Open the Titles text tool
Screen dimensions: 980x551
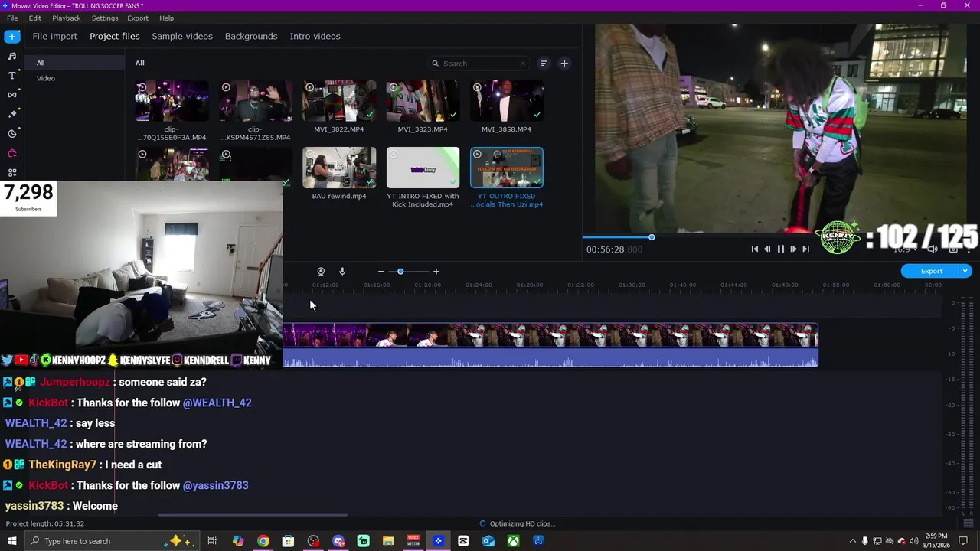(x=12, y=75)
